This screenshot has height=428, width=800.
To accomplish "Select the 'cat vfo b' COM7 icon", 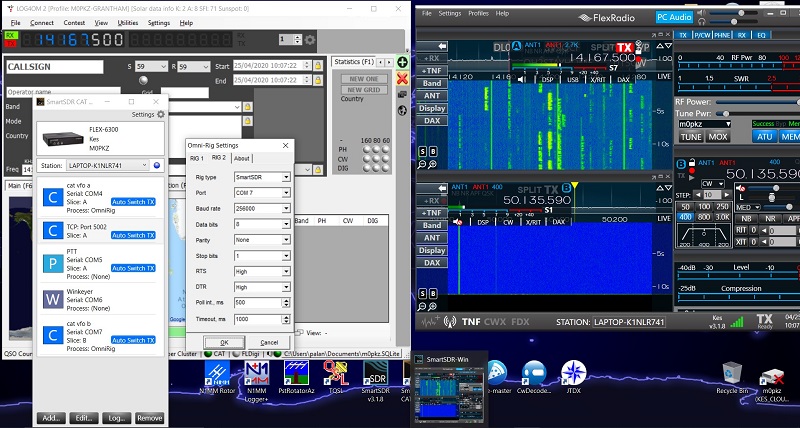I will (x=53, y=335).
